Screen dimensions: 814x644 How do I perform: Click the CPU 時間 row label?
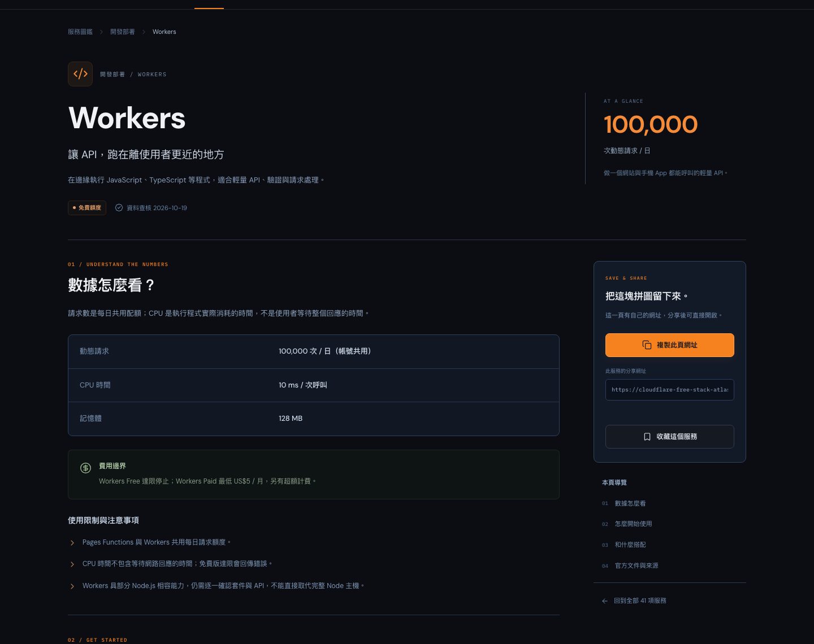click(95, 385)
